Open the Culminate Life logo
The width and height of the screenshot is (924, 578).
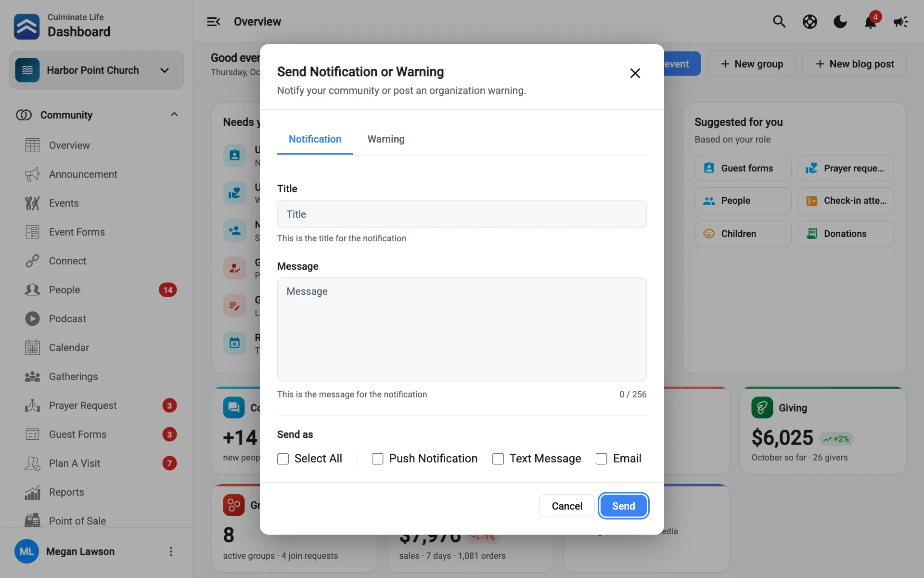pyautogui.click(x=27, y=26)
